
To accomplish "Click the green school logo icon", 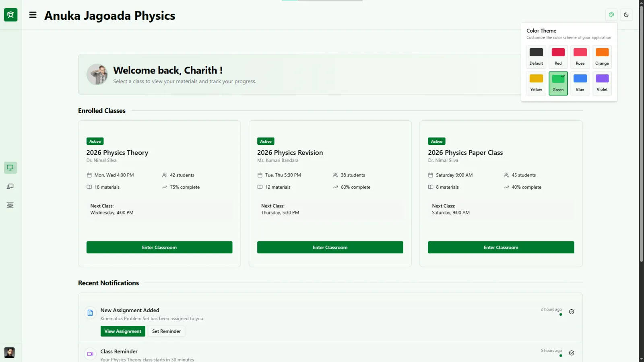I will pos(10,15).
